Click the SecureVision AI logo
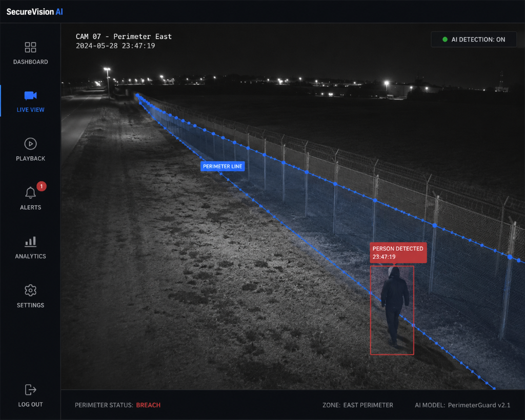 [x=35, y=12]
